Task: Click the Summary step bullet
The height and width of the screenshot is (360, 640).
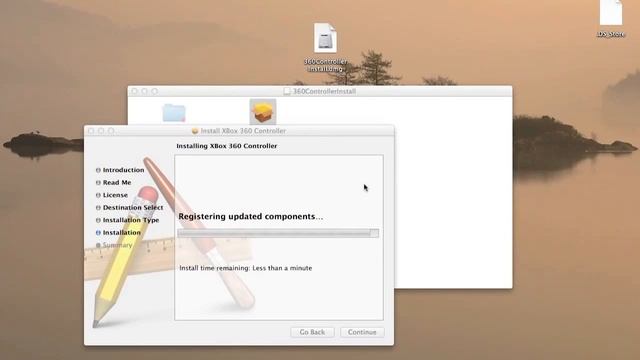Action: click(x=98, y=245)
